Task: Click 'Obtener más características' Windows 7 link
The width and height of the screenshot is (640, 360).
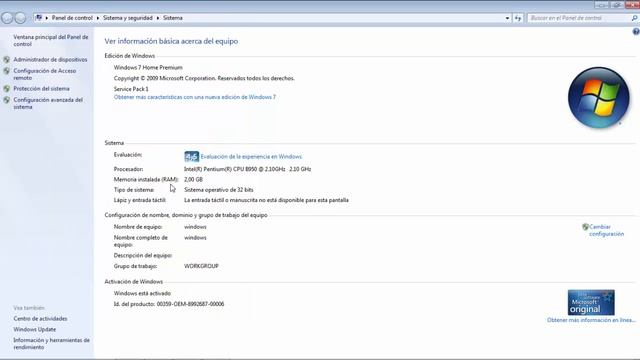Action: point(195,97)
